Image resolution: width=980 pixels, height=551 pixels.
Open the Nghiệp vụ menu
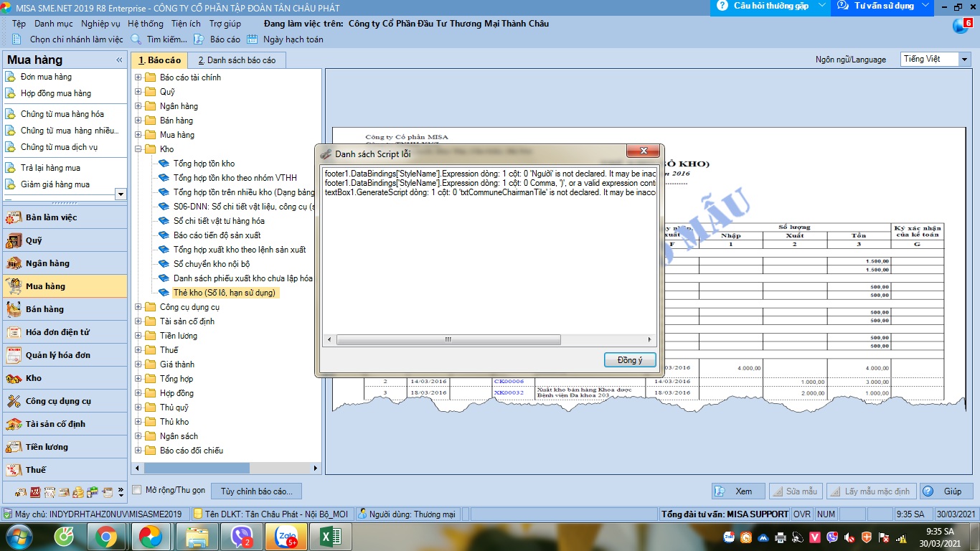(100, 24)
